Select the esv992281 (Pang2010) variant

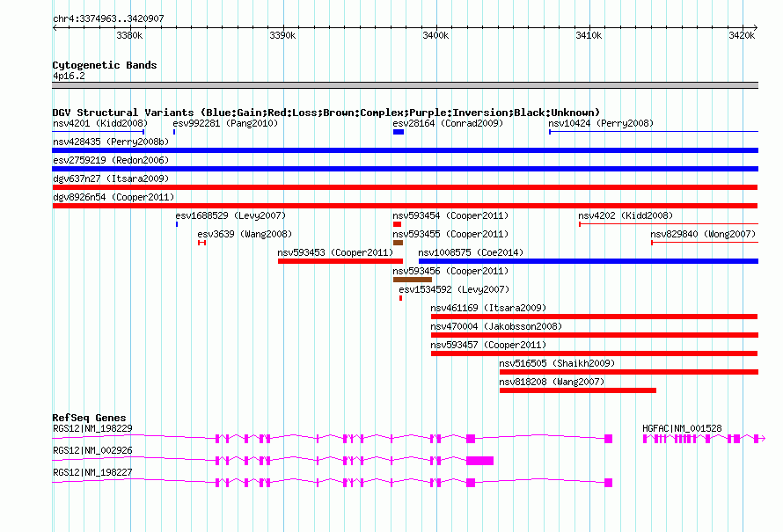[x=225, y=123]
